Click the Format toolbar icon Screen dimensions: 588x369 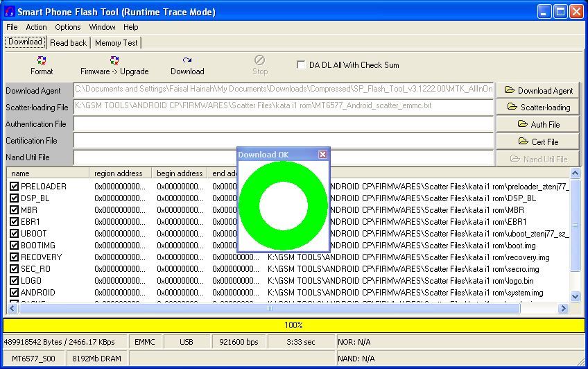[x=42, y=60]
